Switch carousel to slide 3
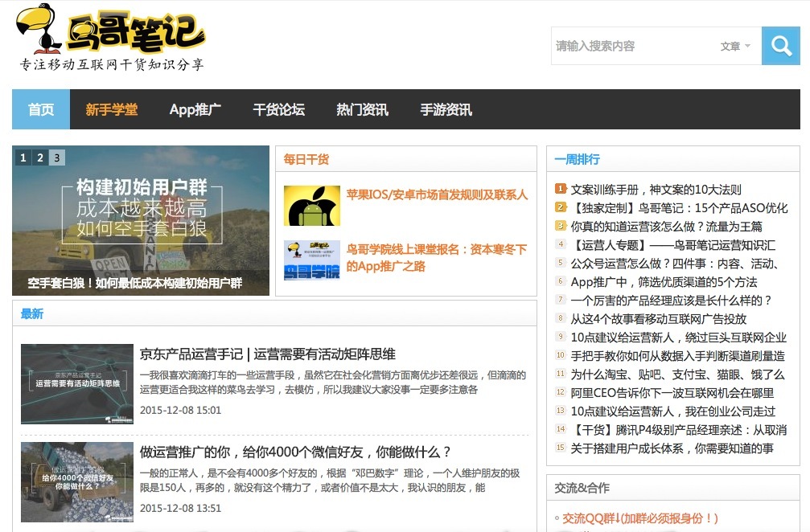The image size is (810, 532). click(x=56, y=158)
